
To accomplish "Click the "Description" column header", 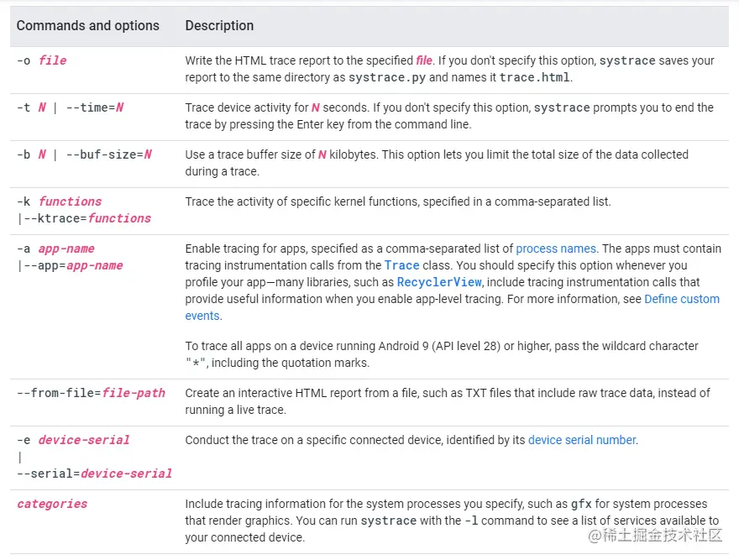I will (x=219, y=25).
